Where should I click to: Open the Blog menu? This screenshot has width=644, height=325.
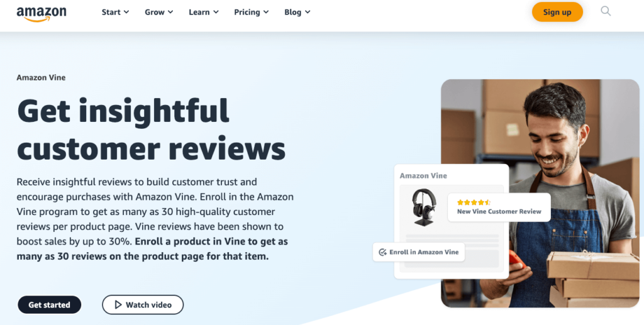click(297, 13)
